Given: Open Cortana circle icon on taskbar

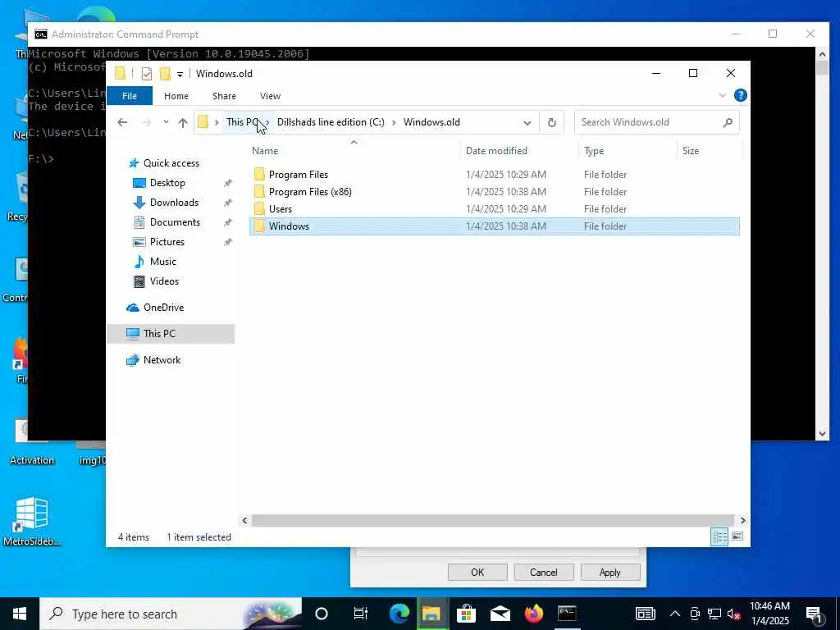Looking at the screenshot, I should pos(322,614).
